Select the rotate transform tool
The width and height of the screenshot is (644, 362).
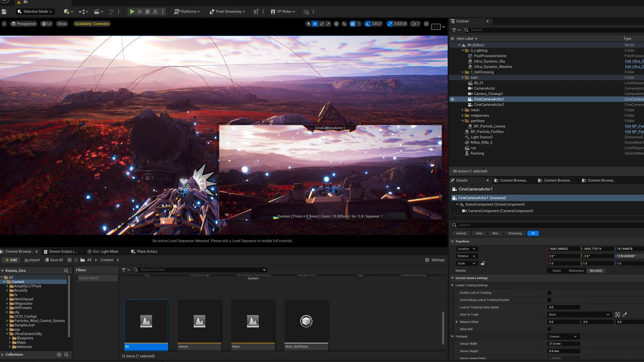[x=322, y=24]
